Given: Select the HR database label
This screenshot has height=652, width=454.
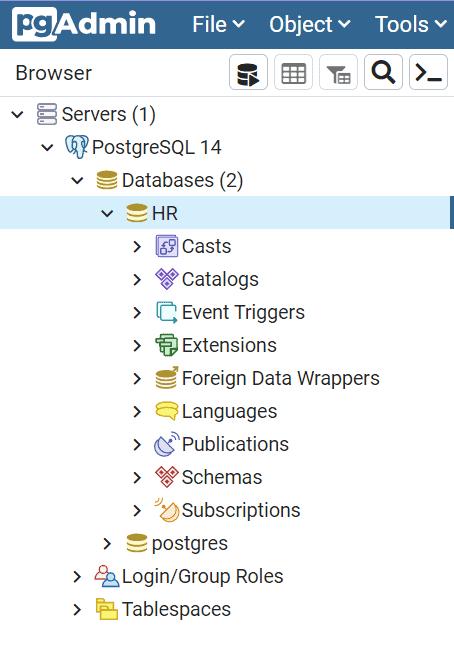Looking at the screenshot, I should tap(165, 213).
